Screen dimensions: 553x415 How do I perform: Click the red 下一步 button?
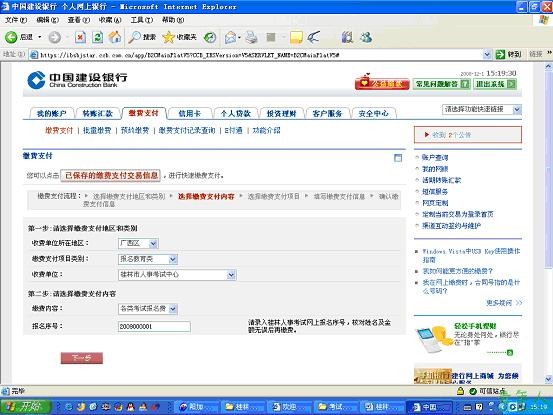(x=82, y=358)
